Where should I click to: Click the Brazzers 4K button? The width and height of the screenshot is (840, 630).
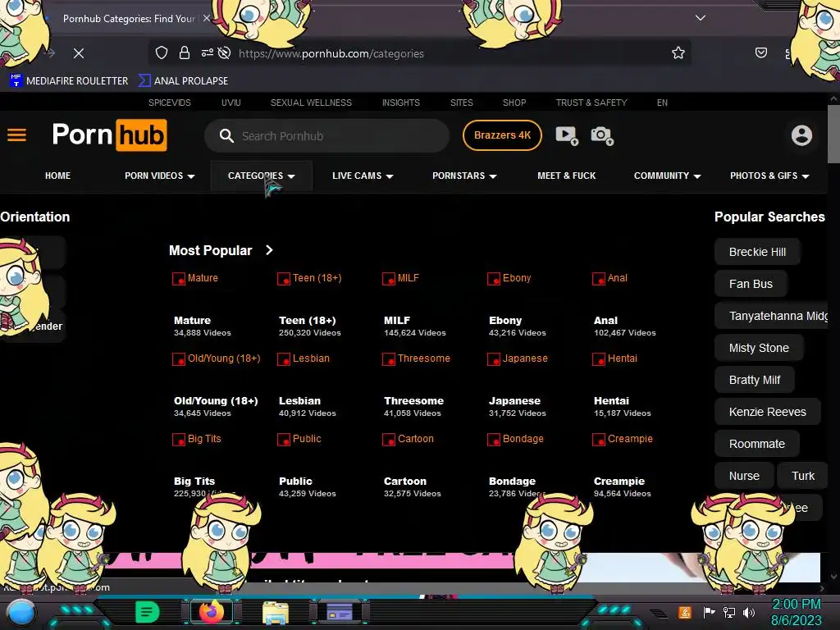click(502, 135)
